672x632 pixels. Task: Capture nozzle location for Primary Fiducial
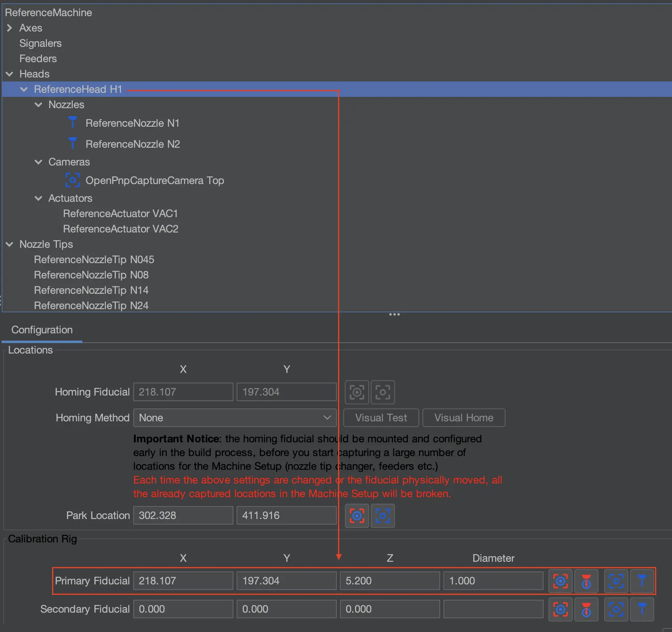click(x=586, y=581)
